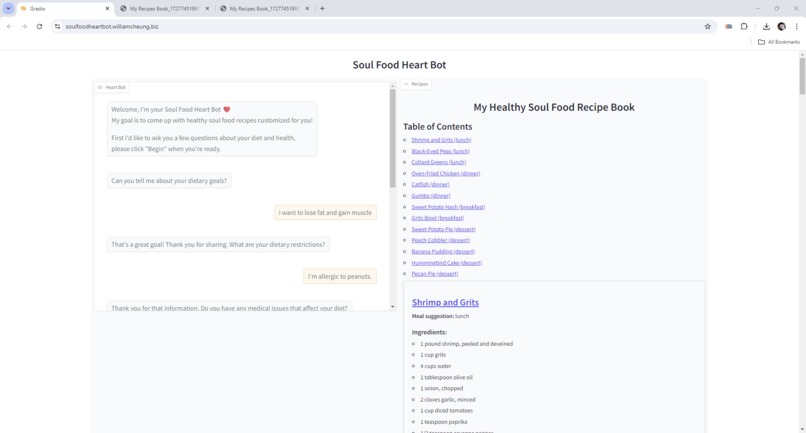Open the All Bookmarks folder

pos(779,42)
